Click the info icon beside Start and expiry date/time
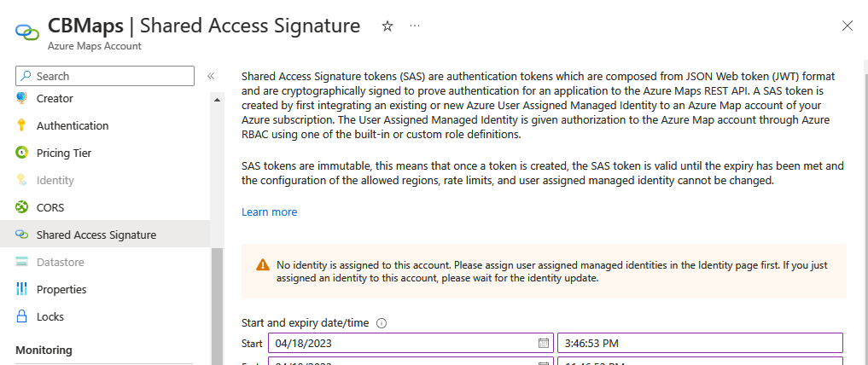 point(382,323)
